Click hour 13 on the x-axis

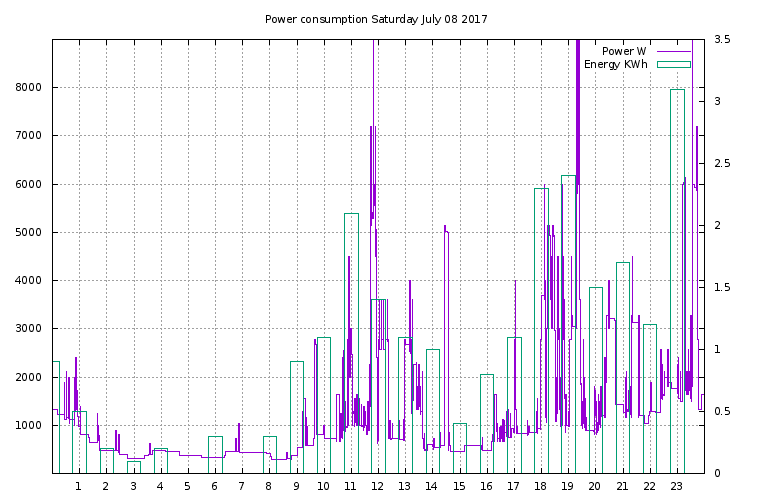(x=405, y=487)
